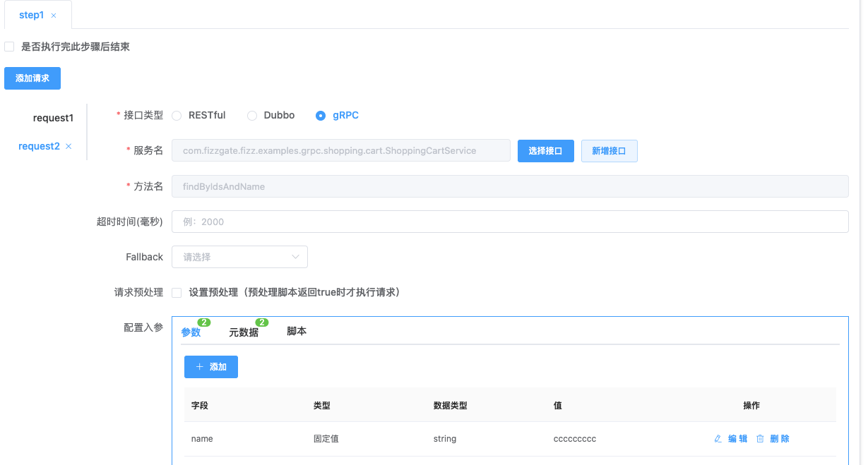This screenshot has width=868, height=465.
Task: Close the step1 tab using its x icon
Action: point(54,16)
